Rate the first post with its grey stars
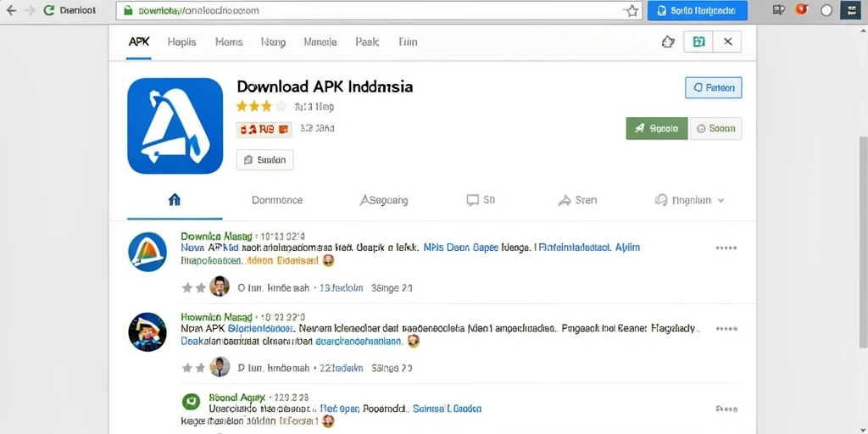The width and height of the screenshot is (868, 434). 194,288
